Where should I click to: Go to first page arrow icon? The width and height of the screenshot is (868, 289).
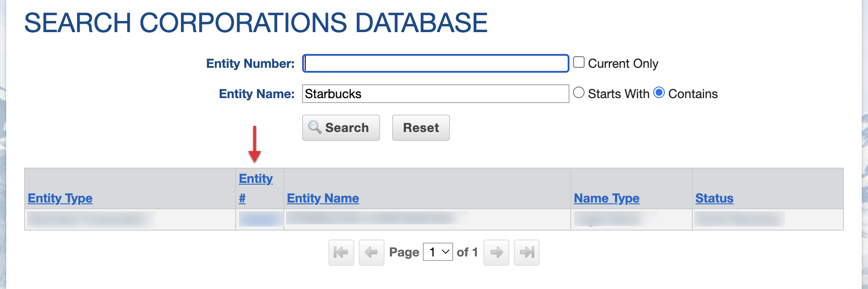(x=341, y=252)
